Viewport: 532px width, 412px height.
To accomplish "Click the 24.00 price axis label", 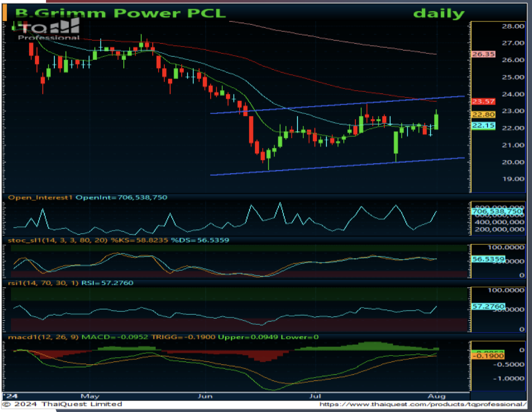I will 513,94.
